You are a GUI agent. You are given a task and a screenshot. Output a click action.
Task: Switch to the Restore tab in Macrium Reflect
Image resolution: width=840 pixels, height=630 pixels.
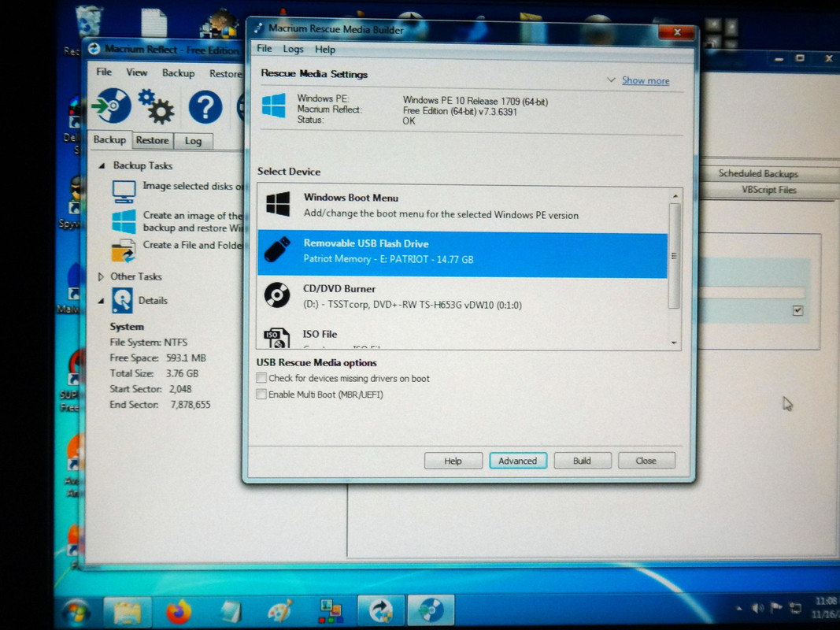152,140
